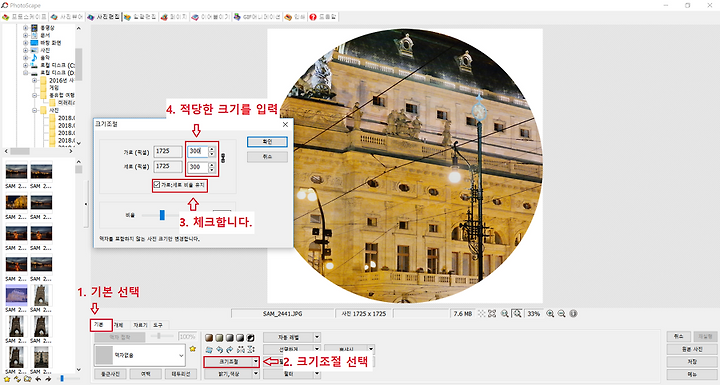Image resolution: width=720 pixels, height=385 pixels.
Task: Switch to the 사진뷰어 tab
Action: point(67,17)
